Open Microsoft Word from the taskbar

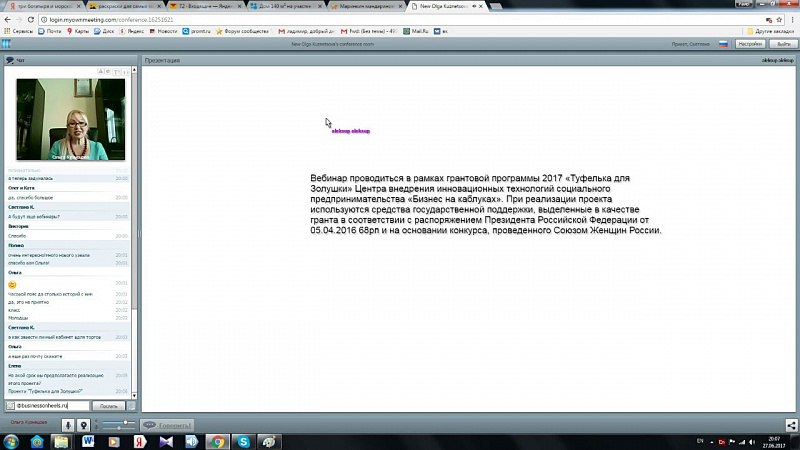88,441
